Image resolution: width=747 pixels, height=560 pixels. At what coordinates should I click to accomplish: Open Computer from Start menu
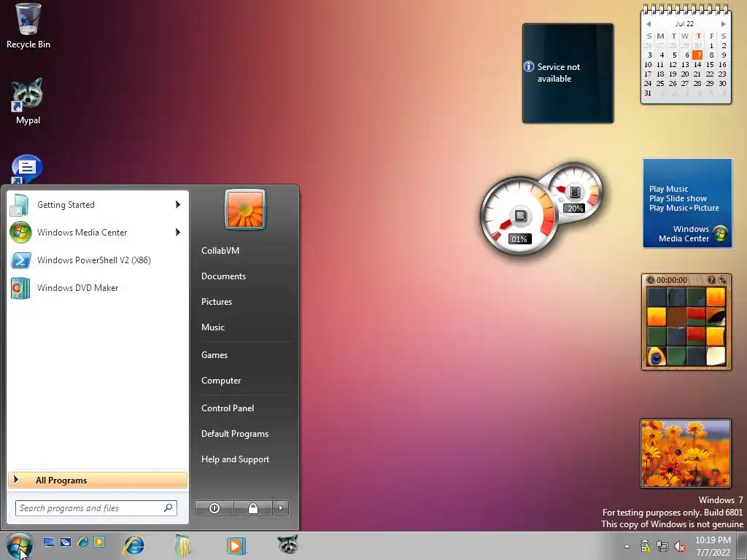click(x=221, y=381)
